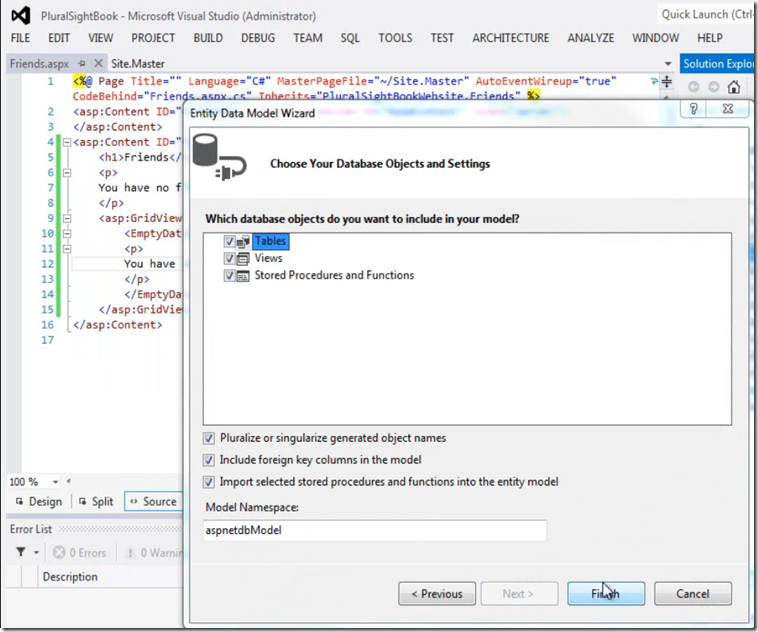Viewport: 758px width, 632px height.
Task: Collapse the p block at line 11
Action: 67,249
